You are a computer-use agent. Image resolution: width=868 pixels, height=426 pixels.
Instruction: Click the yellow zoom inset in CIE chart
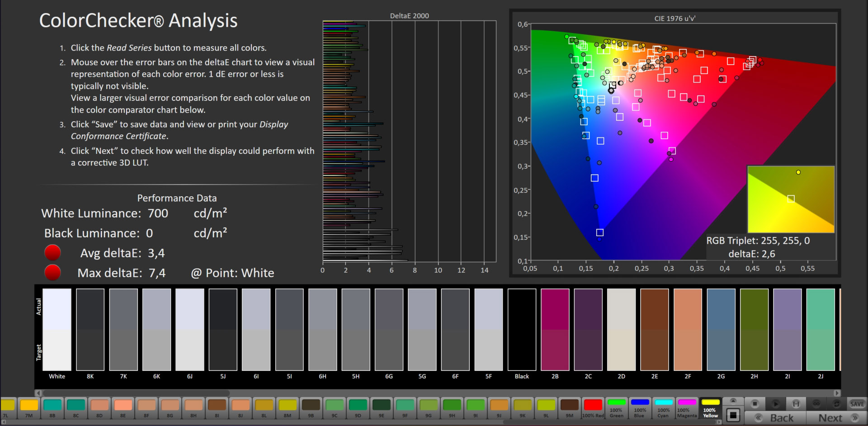(x=791, y=199)
